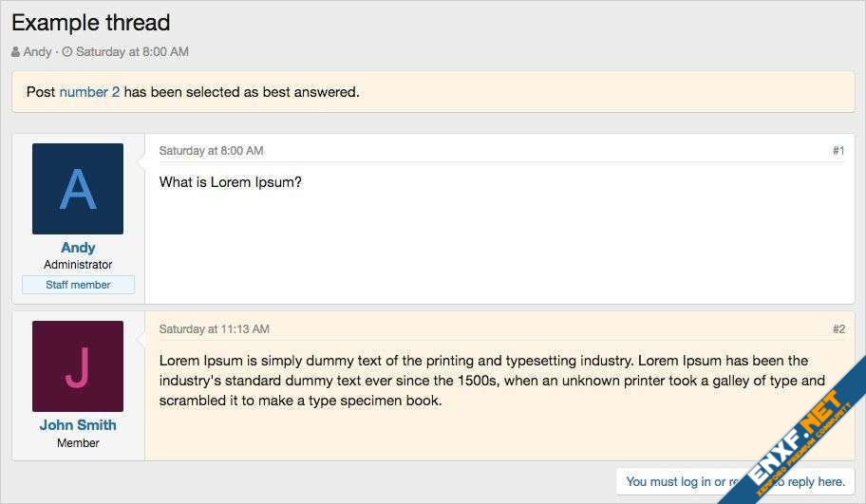Viewport: 866px width, 504px height.
Task: Click the #1 post permalink
Action: coord(838,151)
